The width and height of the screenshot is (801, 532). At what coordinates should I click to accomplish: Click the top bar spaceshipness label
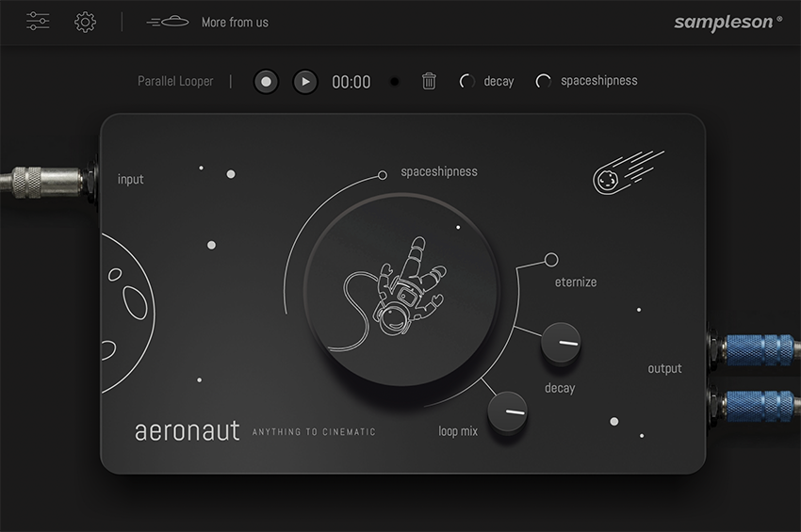click(x=598, y=81)
